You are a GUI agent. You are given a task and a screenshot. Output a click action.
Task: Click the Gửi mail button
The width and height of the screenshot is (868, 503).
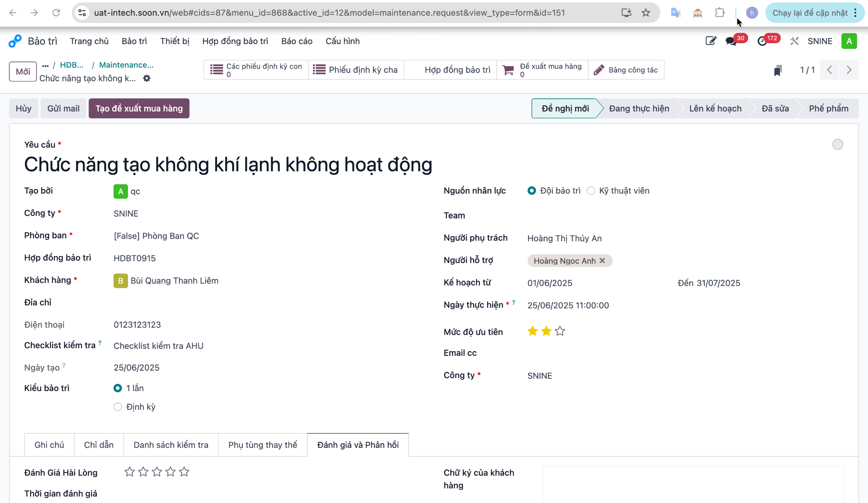[64, 109]
